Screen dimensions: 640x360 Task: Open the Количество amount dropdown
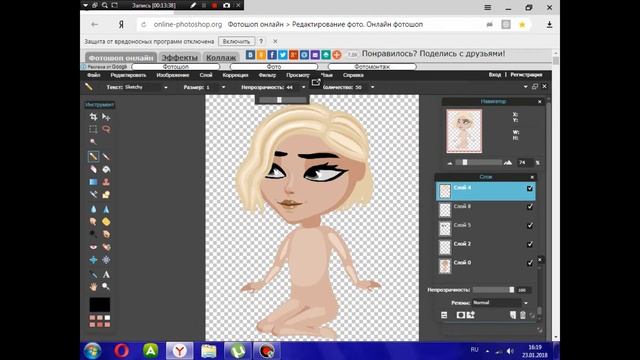tap(372, 87)
